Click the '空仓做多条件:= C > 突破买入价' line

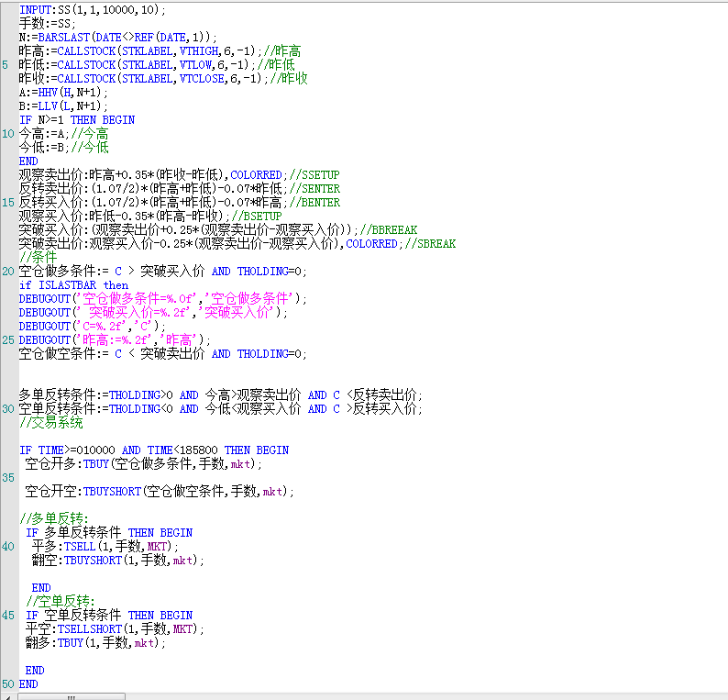point(163,272)
